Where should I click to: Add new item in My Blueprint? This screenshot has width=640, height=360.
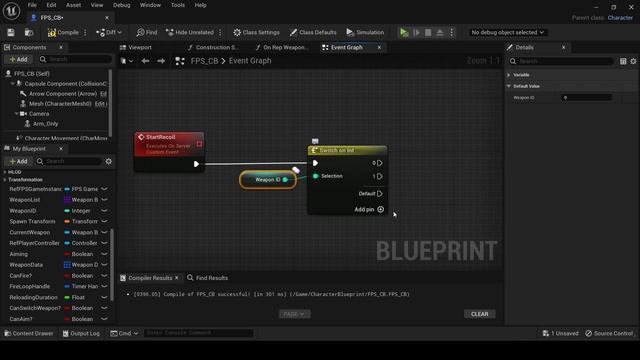tap(18, 161)
